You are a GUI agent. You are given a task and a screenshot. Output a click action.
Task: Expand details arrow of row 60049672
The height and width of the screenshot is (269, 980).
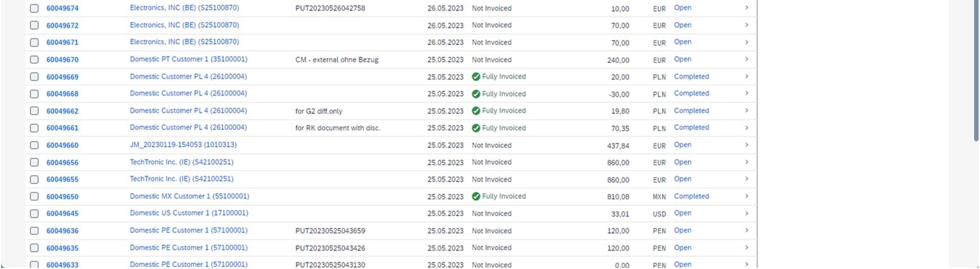746,25
